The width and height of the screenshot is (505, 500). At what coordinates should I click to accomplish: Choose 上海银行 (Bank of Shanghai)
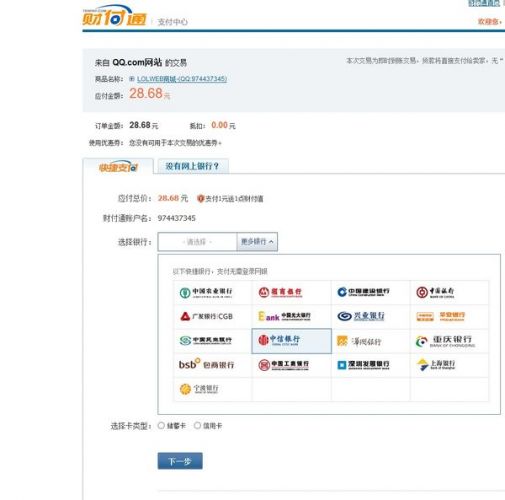pyautogui.click(x=449, y=365)
